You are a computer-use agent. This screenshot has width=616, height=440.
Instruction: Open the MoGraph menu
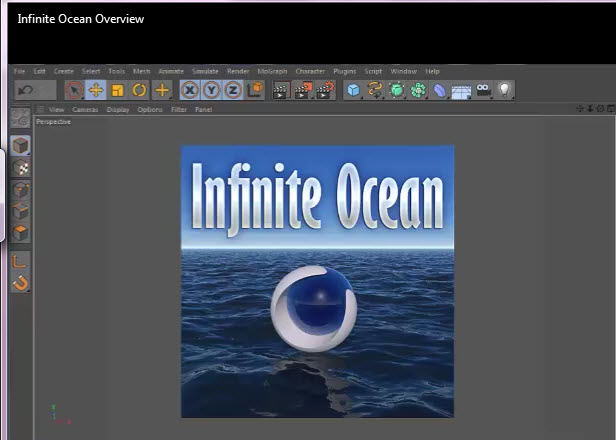pyautogui.click(x=272, y=71)
